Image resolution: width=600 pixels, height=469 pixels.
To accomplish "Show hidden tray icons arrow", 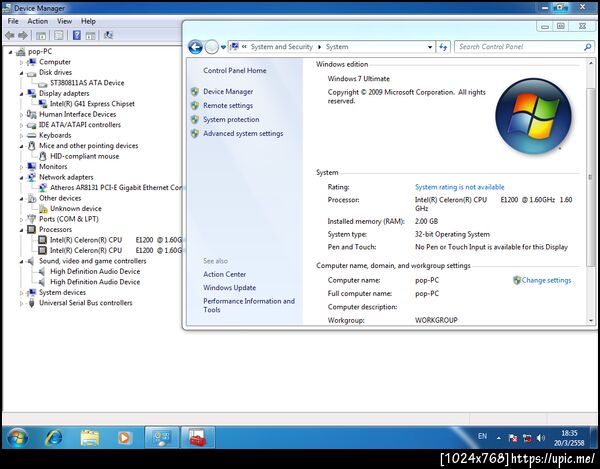I will (499, 438).
